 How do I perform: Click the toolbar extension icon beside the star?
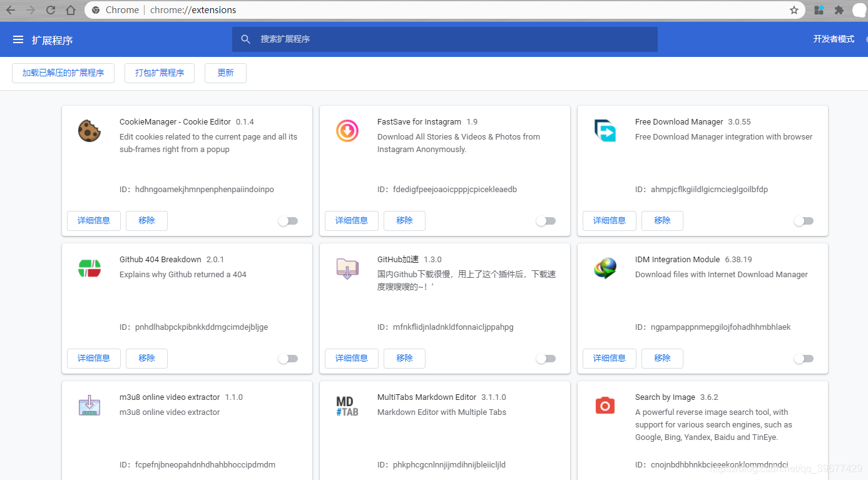pos(819,10)
